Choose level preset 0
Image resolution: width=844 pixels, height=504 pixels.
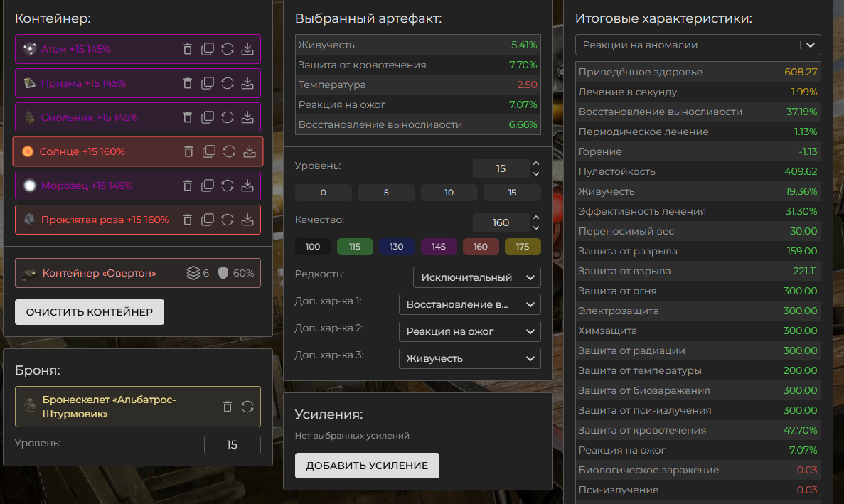[323, 193]
